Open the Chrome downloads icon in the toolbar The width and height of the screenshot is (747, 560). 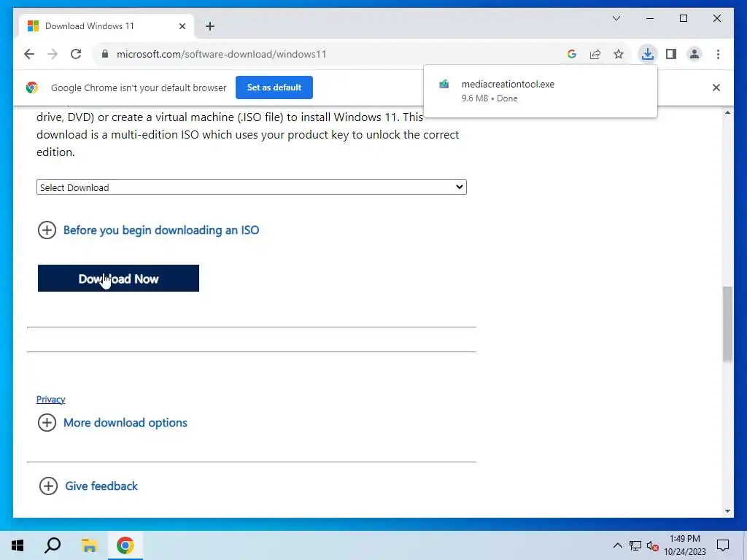click(648, 54)
